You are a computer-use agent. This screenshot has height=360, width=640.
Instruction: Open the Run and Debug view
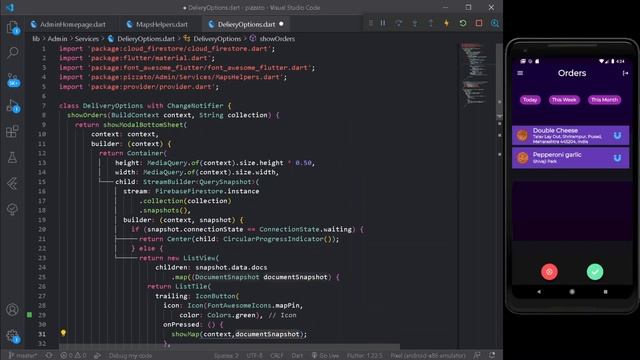pos(13,106)
